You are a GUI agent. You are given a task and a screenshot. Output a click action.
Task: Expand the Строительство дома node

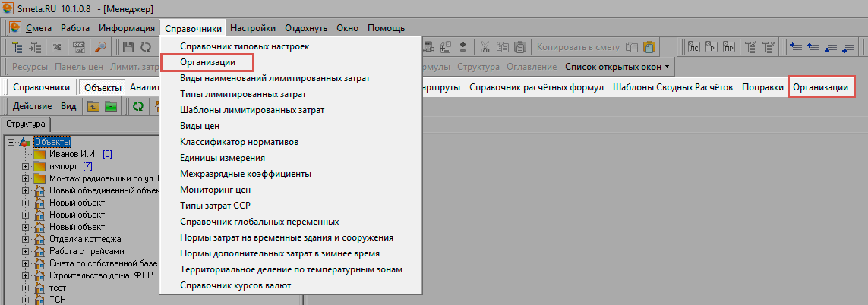click(x=25, y=275)
